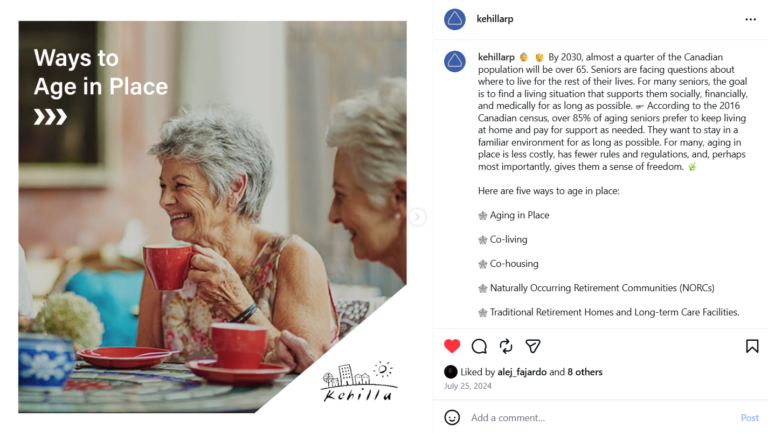Open kehillarp profile from header username
The height and width of the screenshot is (433, 768).
pos(495,19)
